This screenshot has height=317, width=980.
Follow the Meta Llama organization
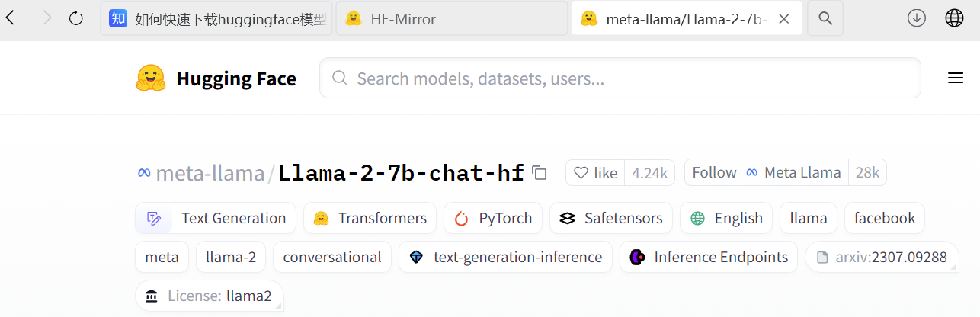coord(714,173)
